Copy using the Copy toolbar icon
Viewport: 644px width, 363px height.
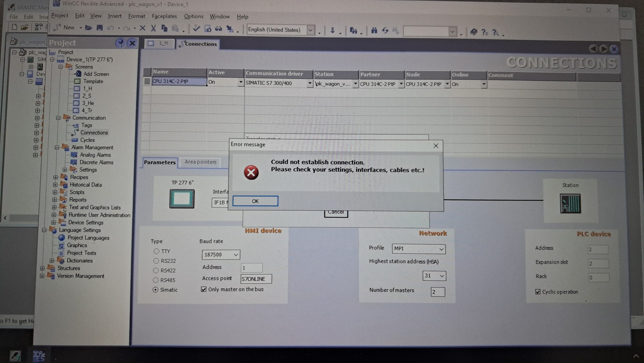click(x=164, y=28)
